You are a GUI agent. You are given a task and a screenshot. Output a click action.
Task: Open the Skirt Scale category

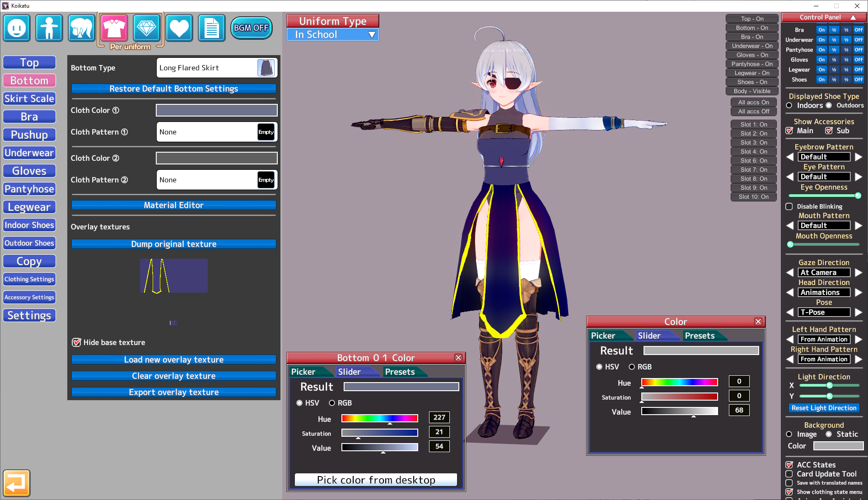click(29, 98)
